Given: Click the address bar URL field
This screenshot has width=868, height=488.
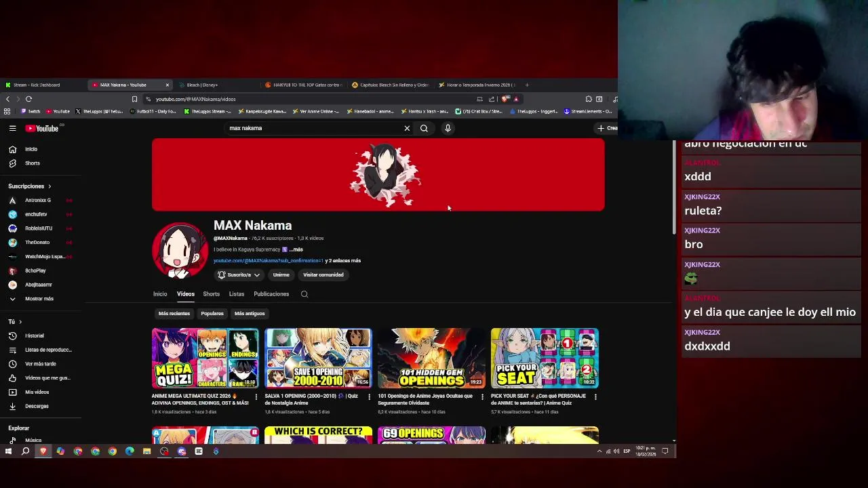Looking at the screenshot, I should coord(312,99).
